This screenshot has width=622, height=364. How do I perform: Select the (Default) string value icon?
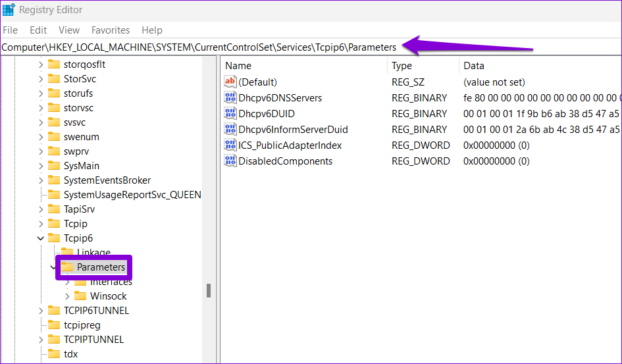[x=230, y=82]
